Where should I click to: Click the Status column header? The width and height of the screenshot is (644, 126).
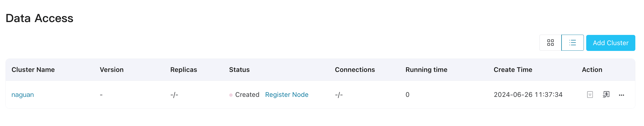pyautogui.click(x=239, y=70)
